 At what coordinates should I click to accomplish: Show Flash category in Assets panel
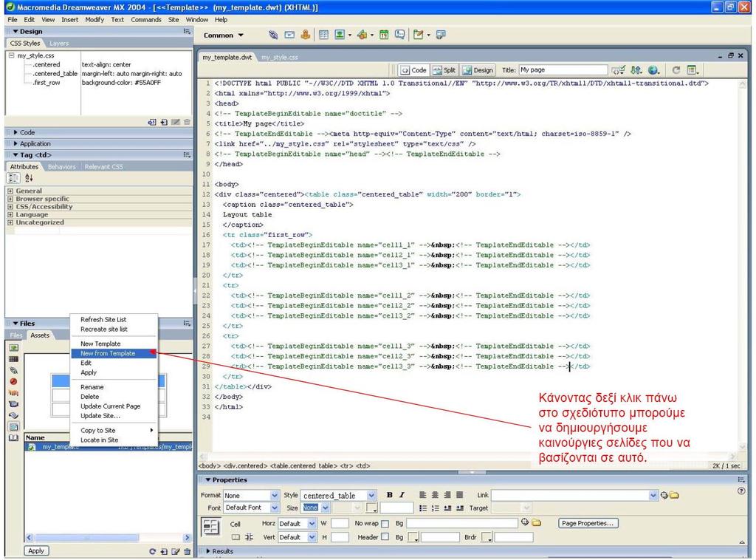(x=13, y=381)
